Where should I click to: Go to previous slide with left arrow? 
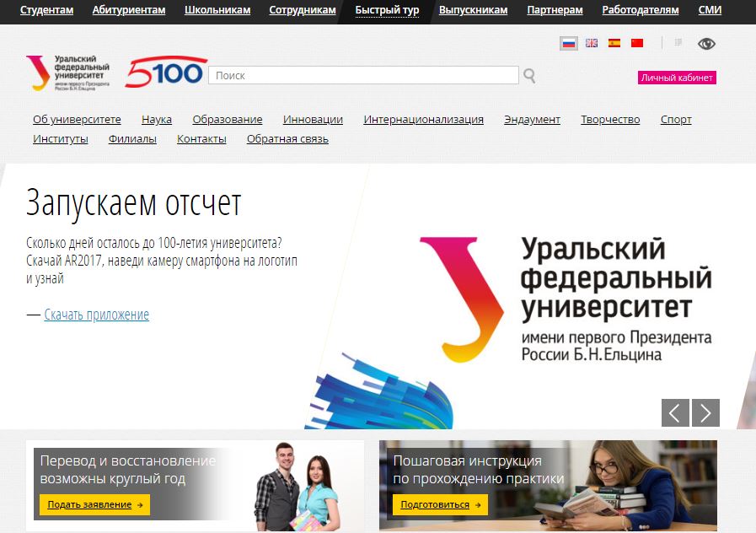[x=675, y=412]
